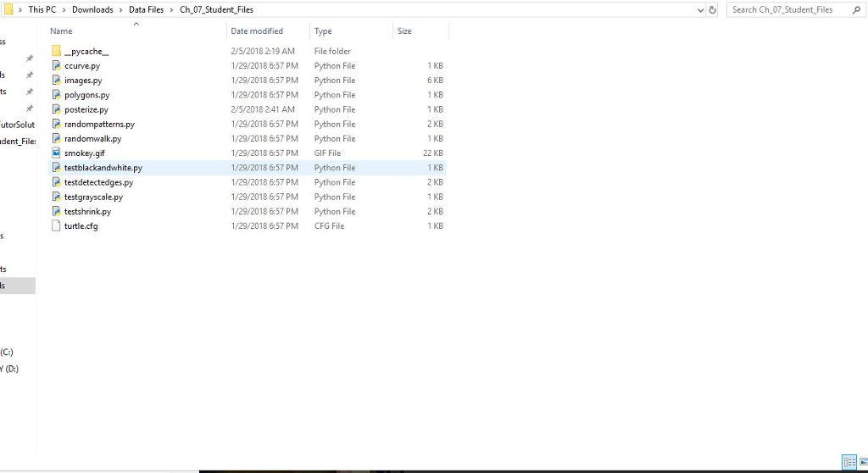Open address bar history dropdown
Image resolution: width=868 pixels, height=473 pixels.
(700, 10)
